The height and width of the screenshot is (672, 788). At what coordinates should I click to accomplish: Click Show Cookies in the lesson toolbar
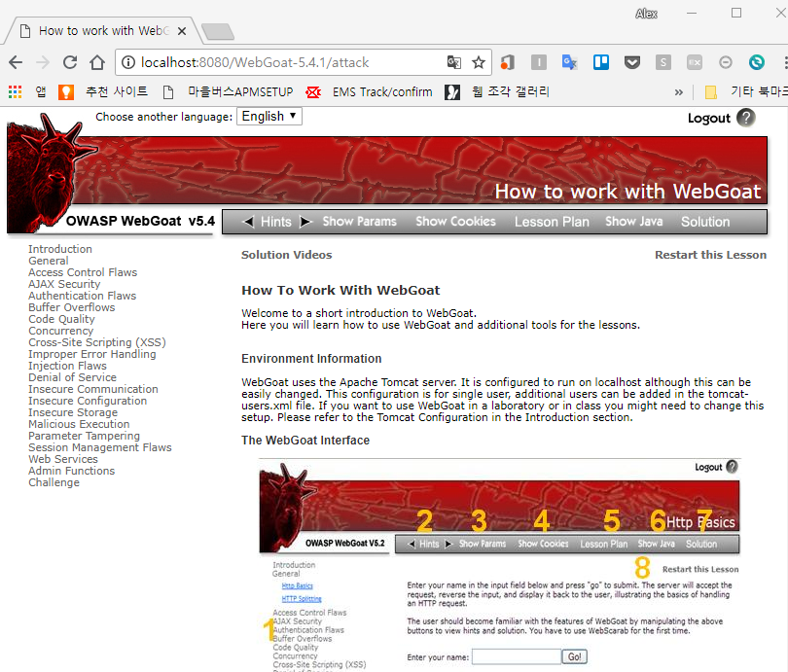tap(455, 222)
